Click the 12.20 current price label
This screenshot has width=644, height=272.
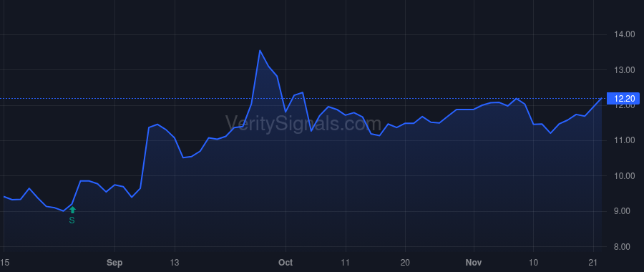(x=623, y=99)
